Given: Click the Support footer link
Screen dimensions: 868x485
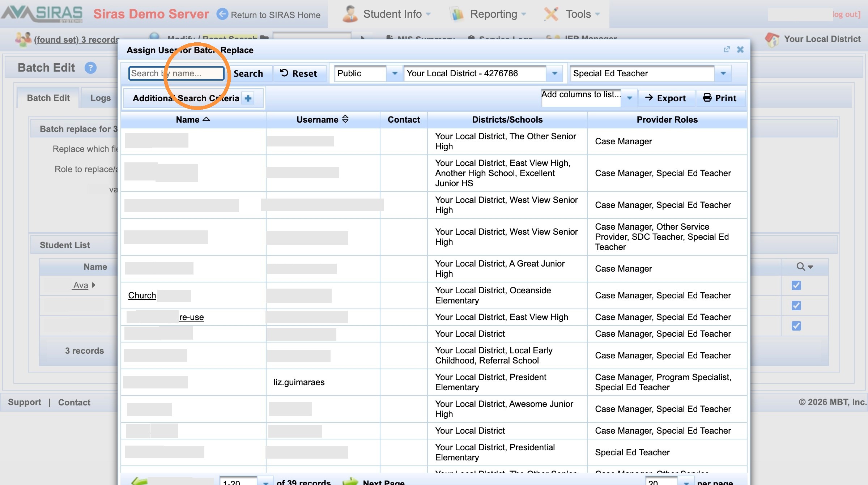Looking at the screenshot, I should click(x=25, y=402).
